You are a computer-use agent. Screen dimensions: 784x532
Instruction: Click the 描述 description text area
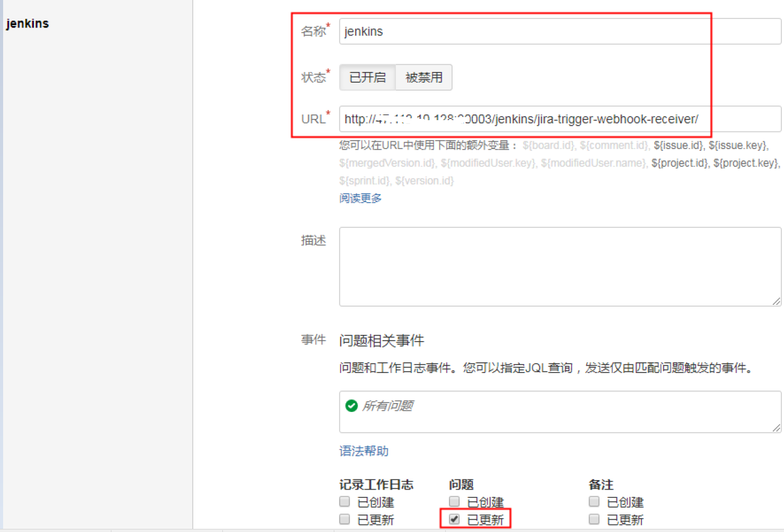(560, 267)
